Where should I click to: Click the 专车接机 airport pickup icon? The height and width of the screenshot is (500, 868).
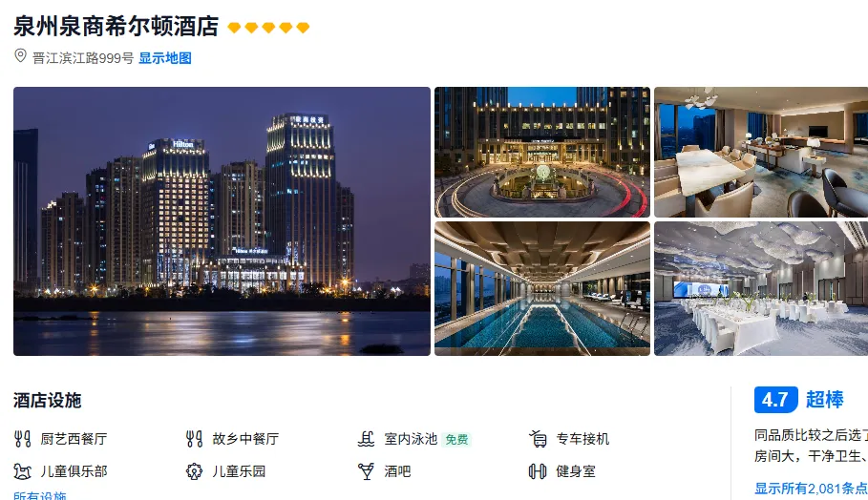(538, 439)
